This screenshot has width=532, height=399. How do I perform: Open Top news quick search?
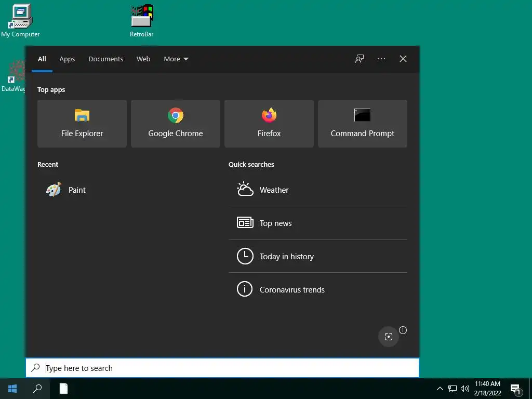318,223
